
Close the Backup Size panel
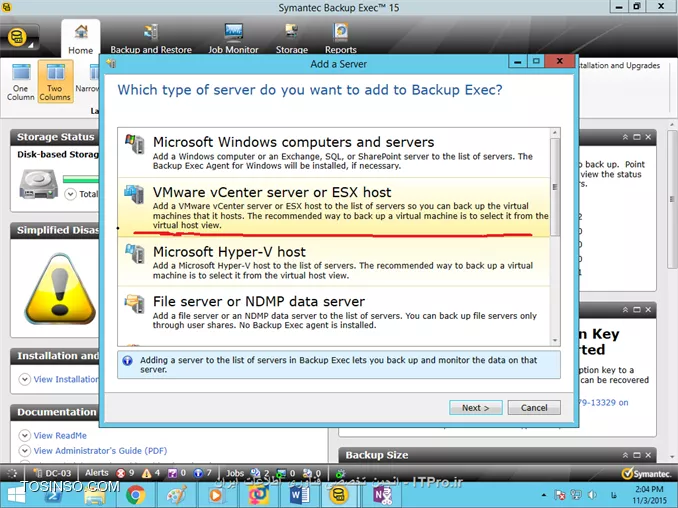tap(648, 455)
